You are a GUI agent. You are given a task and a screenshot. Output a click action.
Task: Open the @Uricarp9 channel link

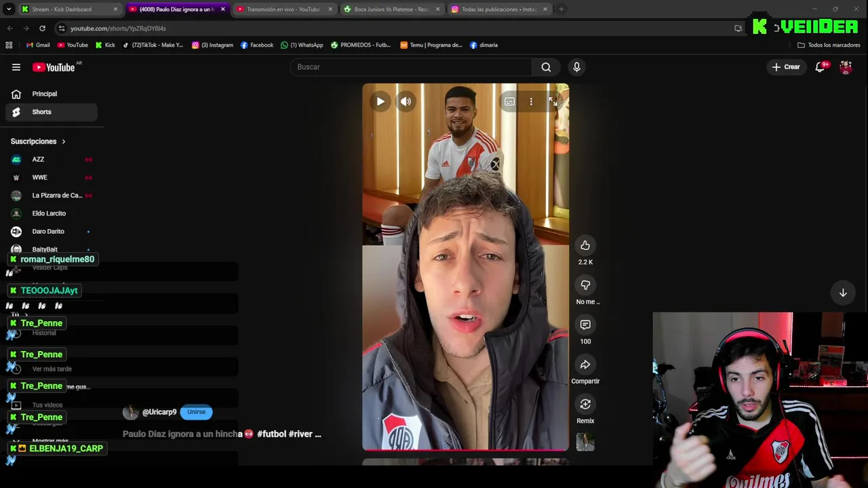click(x=159, y=412)
